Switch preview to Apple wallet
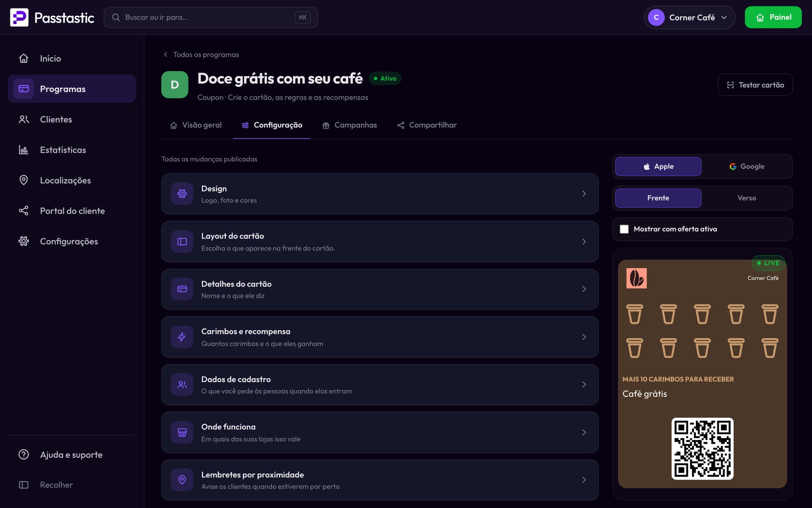Image resolution: width=812 pixels, height=508 pixels. [x=658, y=166]
